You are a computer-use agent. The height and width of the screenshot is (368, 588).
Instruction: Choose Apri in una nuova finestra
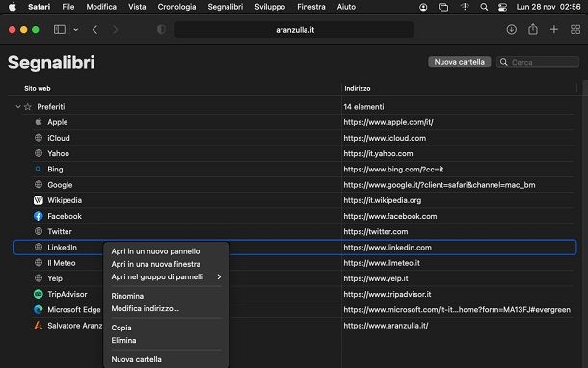pos(156,264)
